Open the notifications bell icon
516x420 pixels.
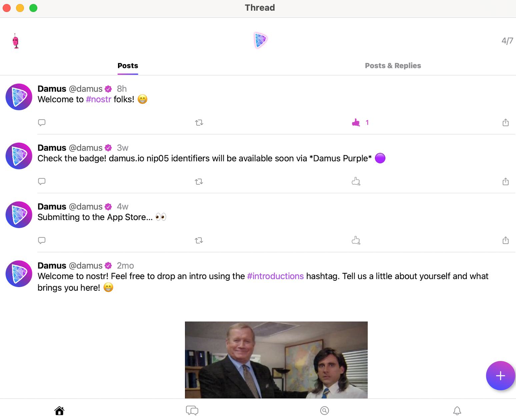coord(457,411)
